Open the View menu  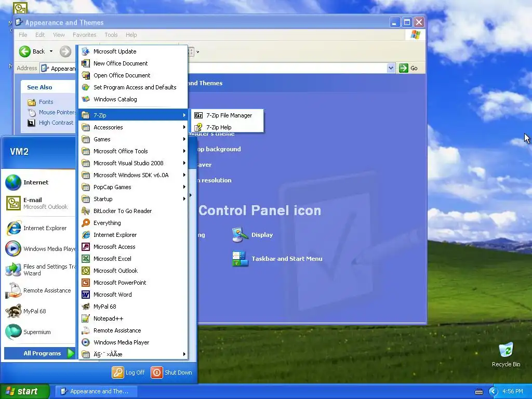(59, 35)
